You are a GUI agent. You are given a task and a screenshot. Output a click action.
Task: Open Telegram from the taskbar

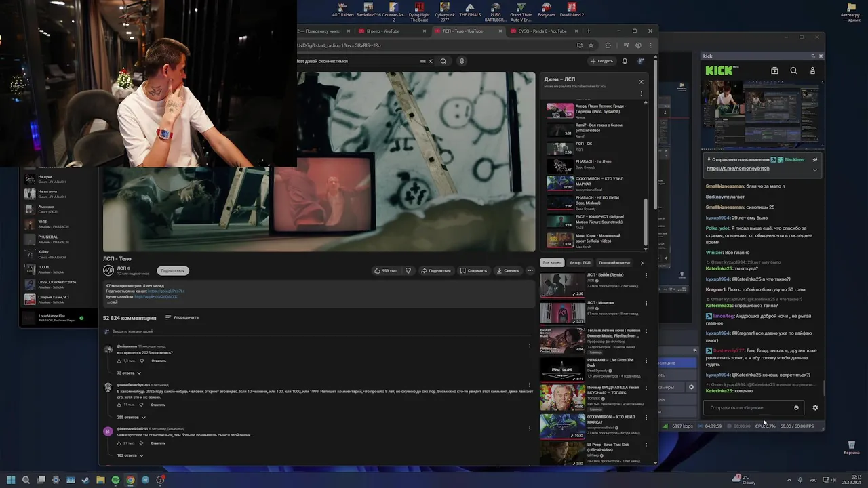point(145,480)
